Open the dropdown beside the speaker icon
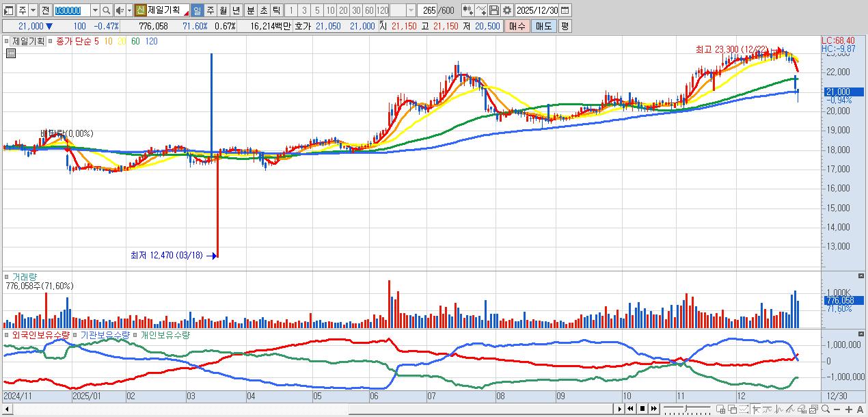 [x=128, y=10]
